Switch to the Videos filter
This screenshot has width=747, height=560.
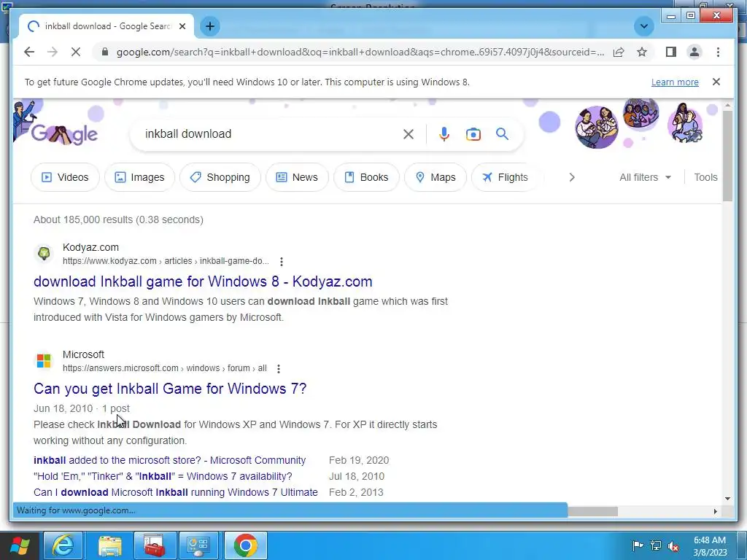65,177
